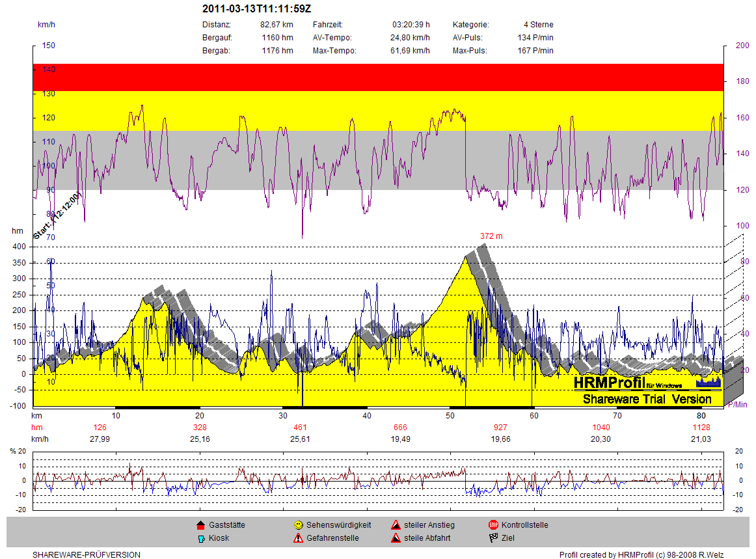
Task: Click the Ziel checkered flag icon
Action: (493, 538)
